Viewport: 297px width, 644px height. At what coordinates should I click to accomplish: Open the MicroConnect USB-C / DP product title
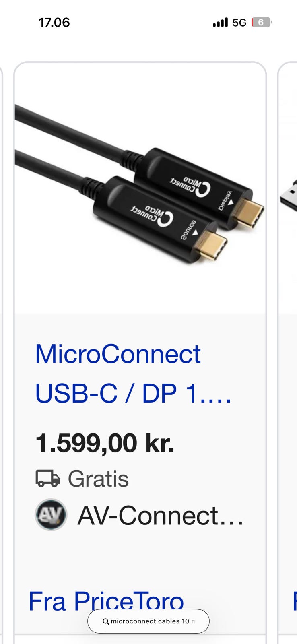pyautogui.click(x=133, y=374)
